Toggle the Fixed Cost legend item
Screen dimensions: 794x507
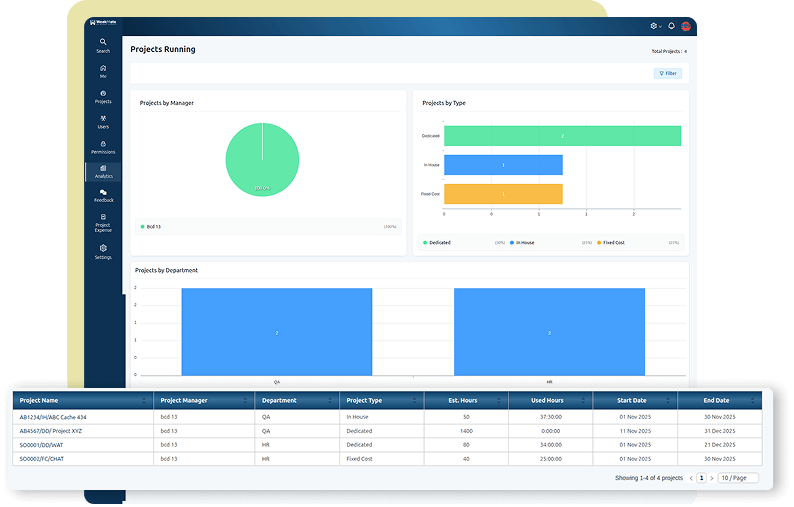coord(613,242)
